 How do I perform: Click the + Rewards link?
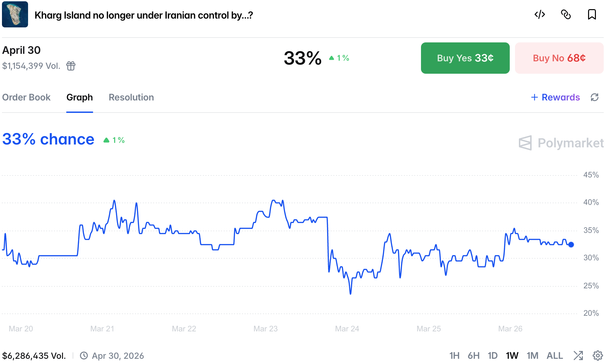coord(555,97)
